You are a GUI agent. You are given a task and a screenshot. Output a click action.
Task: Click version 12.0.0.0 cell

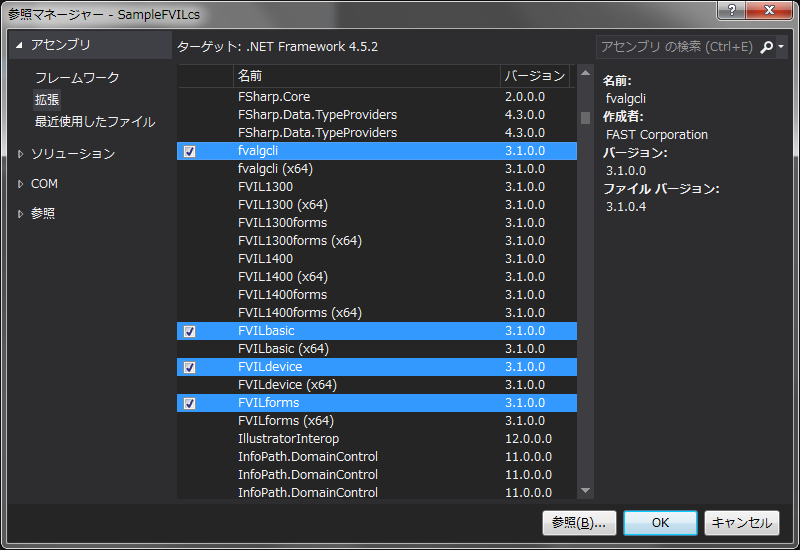coord(529,439)
